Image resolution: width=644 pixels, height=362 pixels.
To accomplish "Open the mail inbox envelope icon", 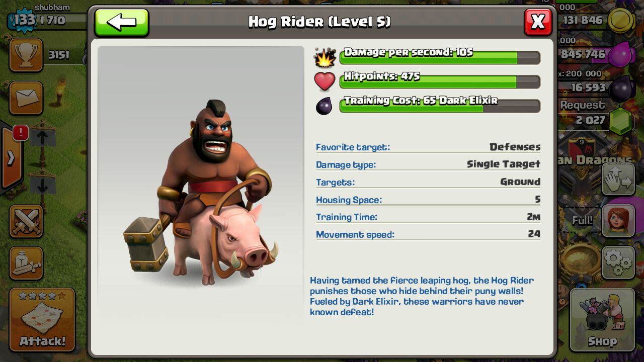I will click(x=26, y=98).
